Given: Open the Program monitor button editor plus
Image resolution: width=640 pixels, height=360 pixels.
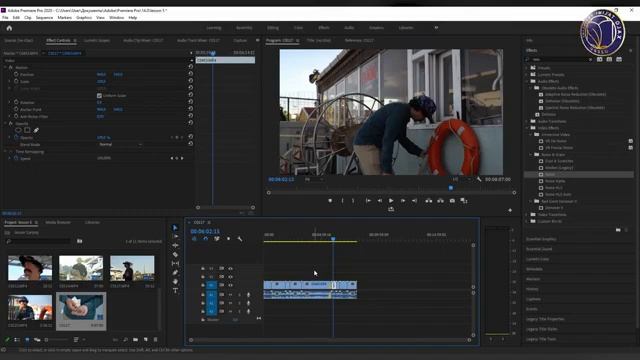Looking at the screenshot, I should (510, 210).
